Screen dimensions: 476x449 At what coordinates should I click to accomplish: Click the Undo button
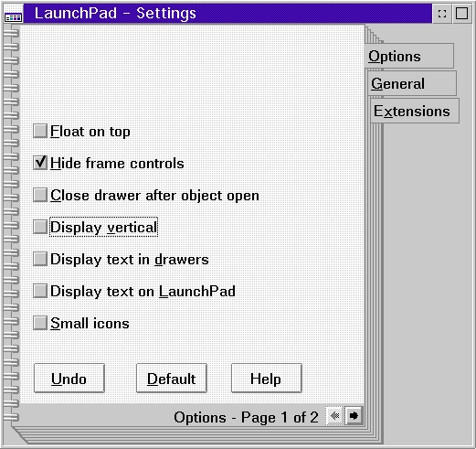coord(69,379)
